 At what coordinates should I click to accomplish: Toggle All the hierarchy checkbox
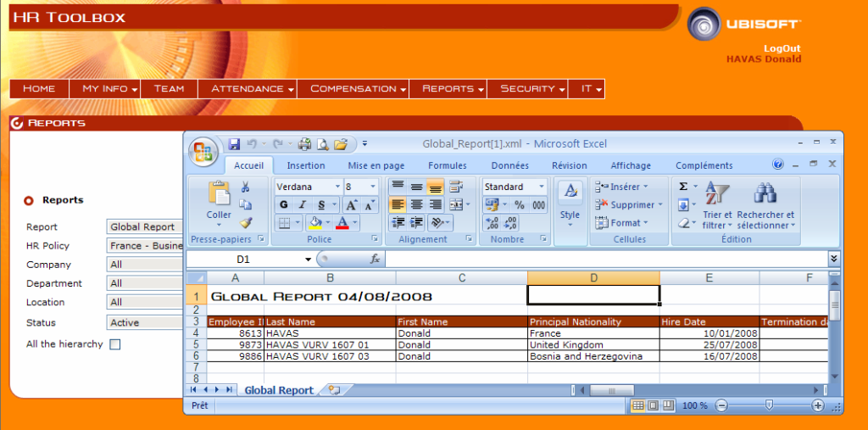(x=114, y=344)
